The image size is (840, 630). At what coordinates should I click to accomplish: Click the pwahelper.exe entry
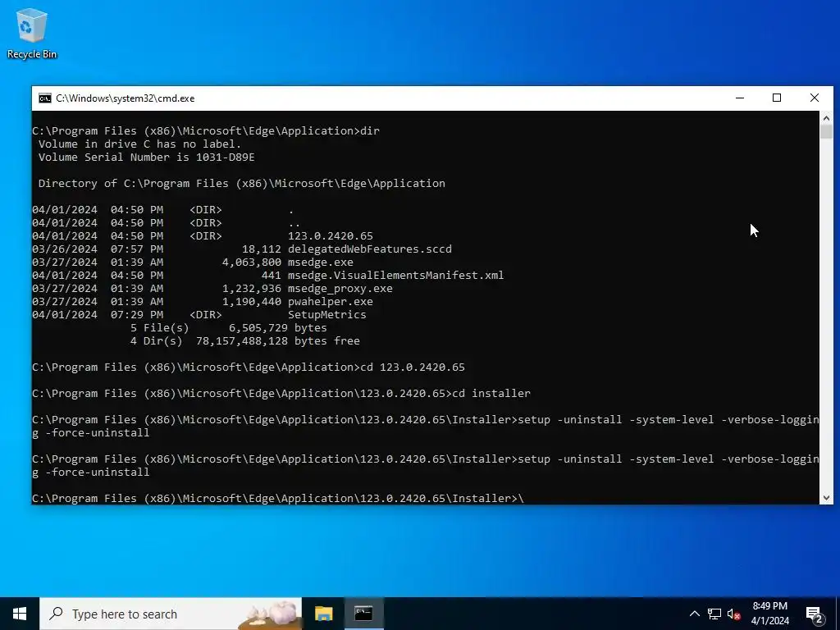331,302
